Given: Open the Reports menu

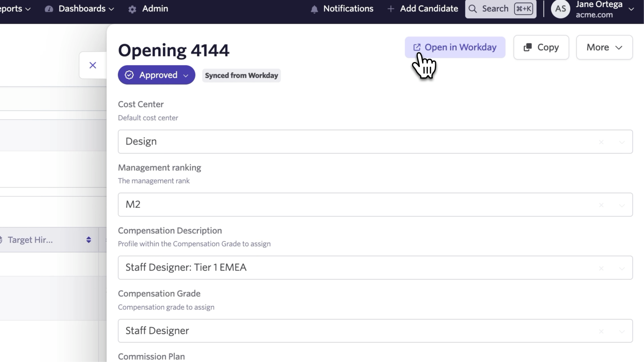Looking at the screenshot, I should pos(15,9).
